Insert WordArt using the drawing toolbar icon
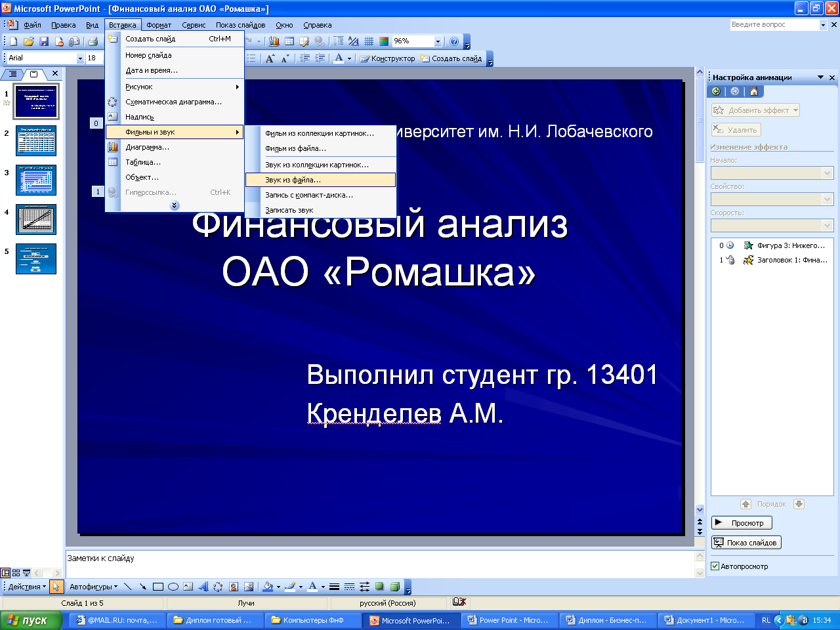 click(203, 587)
